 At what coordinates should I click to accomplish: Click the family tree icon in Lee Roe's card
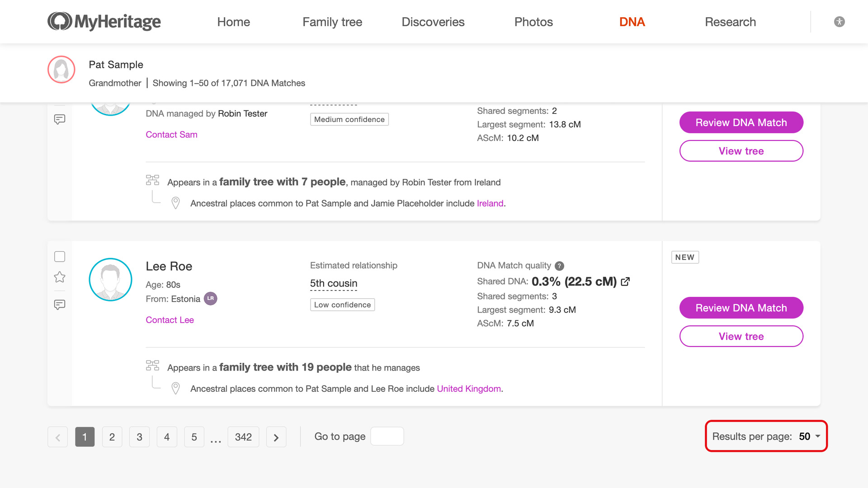click(152, 365)
